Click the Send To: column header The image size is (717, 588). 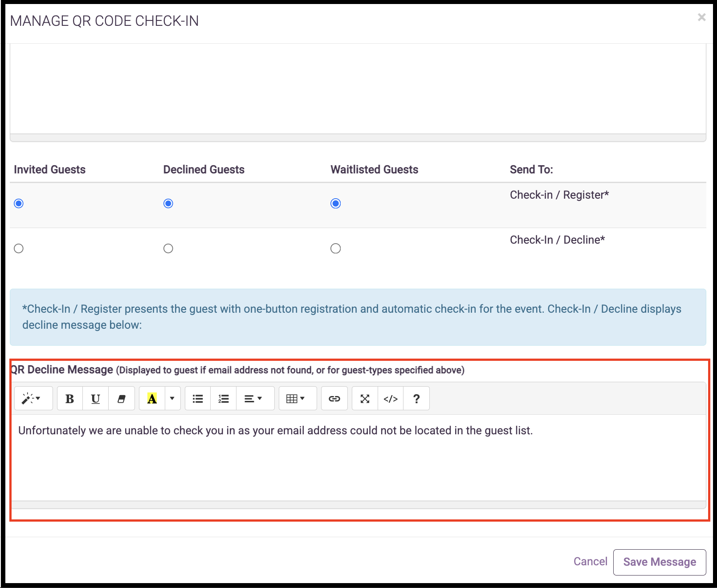(531, 170)
